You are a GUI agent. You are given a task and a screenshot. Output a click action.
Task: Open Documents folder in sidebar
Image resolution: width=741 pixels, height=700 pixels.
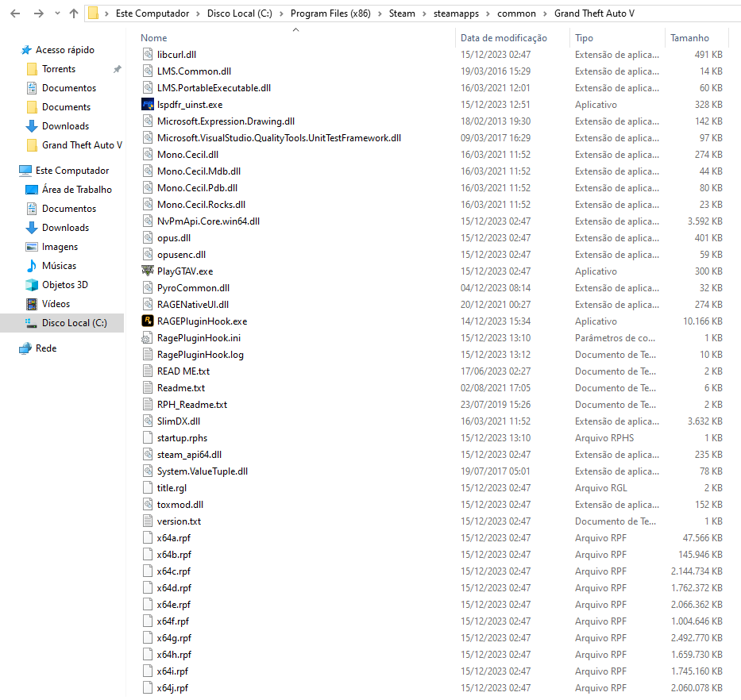[x=66, y=107]
